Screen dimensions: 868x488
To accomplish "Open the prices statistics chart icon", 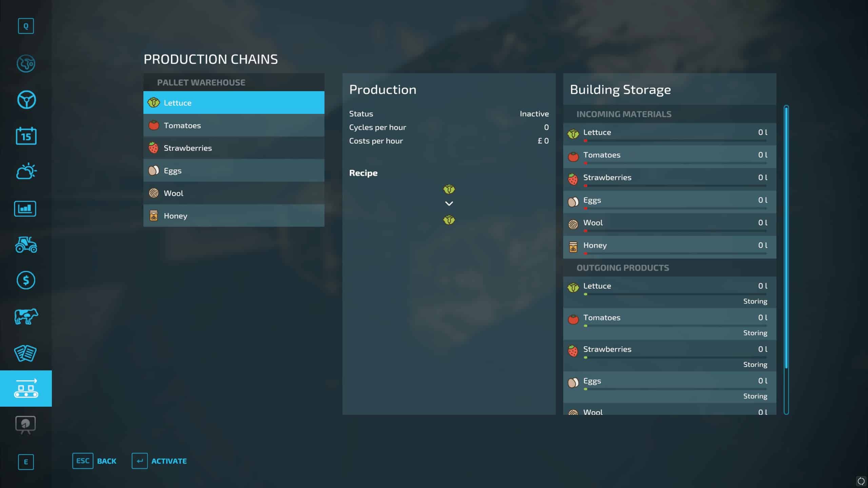I will coord(25,208).
